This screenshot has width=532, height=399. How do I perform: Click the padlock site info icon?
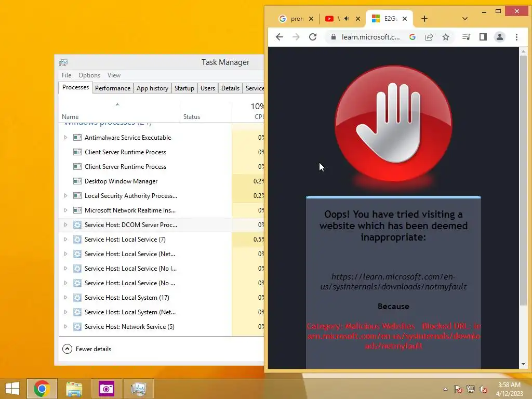click(333, 37)
